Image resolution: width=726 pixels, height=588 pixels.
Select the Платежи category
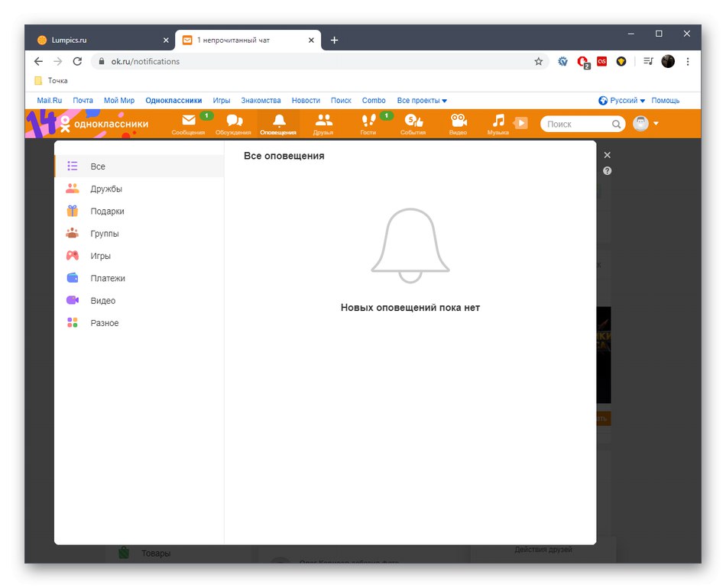coord(139,278)
